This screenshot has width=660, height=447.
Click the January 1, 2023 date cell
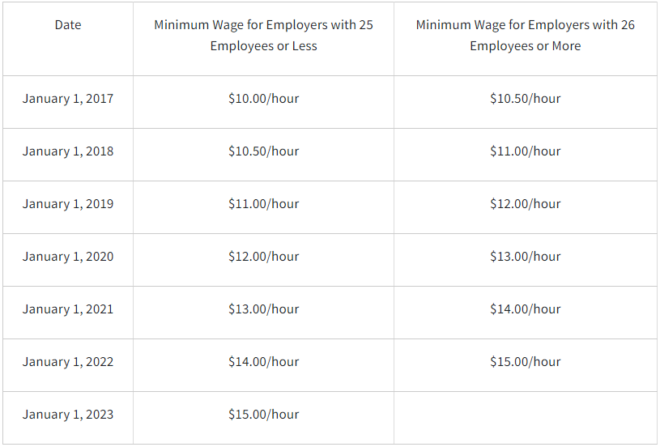[x=68, y=415]
